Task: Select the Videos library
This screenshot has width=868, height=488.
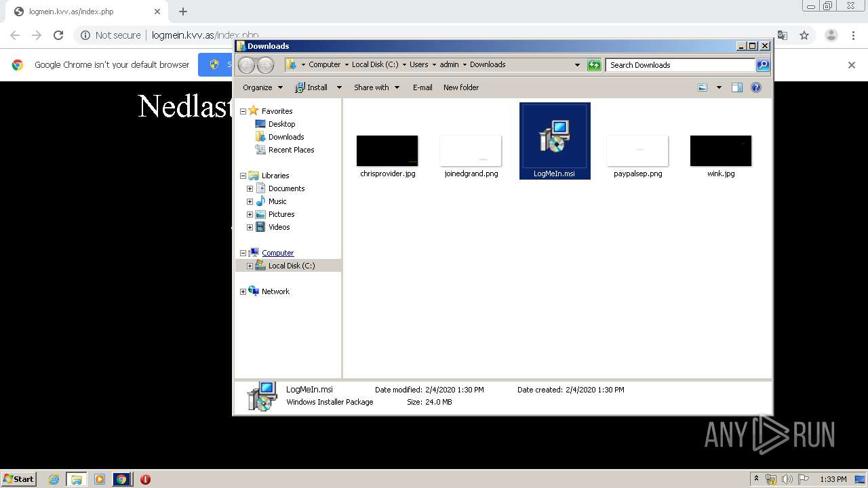Action: pos(279,227)
